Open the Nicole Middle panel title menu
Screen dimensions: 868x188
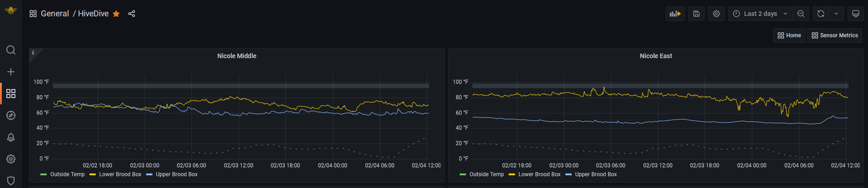[x=236, y=56]
